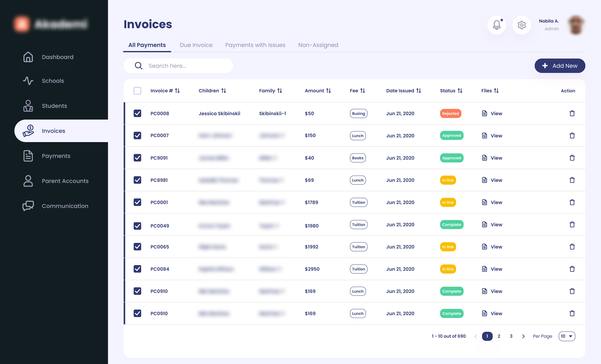Delete invoice PC0008 with trash icon
Screen dimensions: 601x364
point(572,113)
